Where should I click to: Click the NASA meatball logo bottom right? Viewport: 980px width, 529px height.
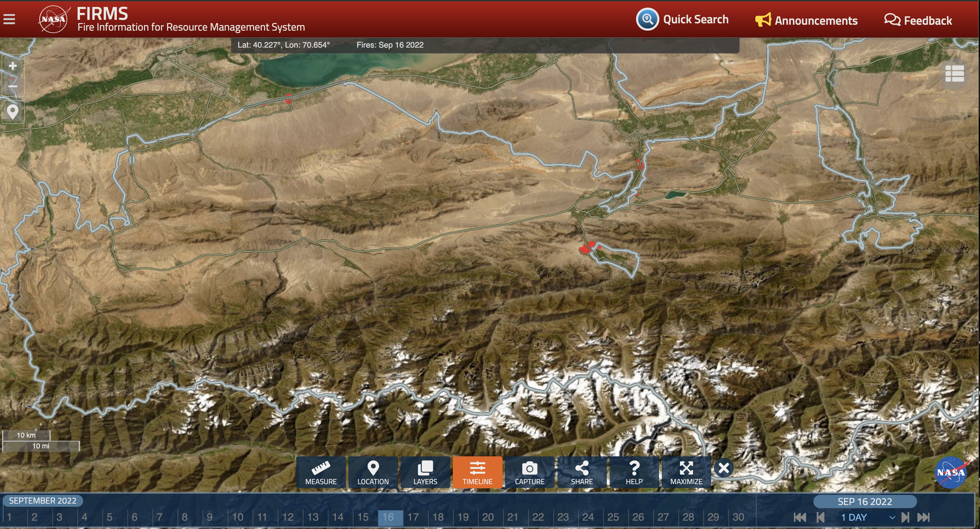click(x=951, y=472)
